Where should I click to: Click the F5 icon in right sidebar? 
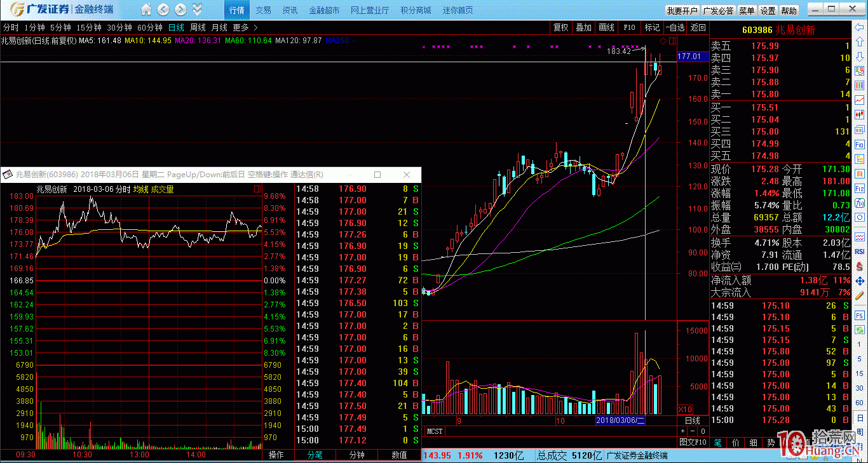tap(860, 315)
